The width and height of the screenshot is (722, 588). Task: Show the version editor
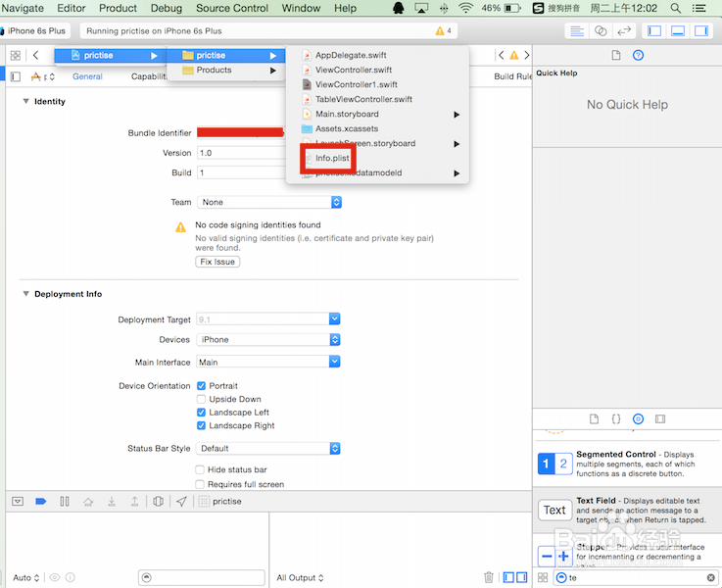tap(624, 30)
